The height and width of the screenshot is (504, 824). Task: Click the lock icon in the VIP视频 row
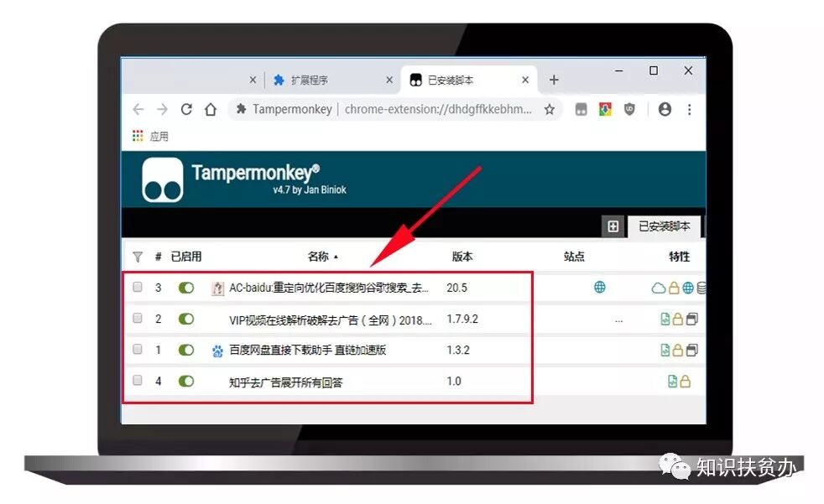click(x=678, y=319)
